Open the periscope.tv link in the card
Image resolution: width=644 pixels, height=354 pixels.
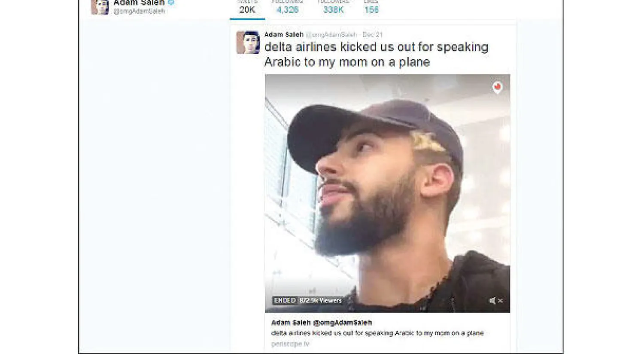[x=290, y=344]
